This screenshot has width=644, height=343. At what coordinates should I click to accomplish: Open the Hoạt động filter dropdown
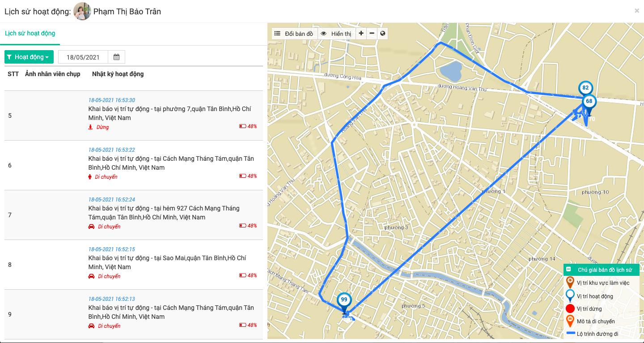tap(29, 57)
